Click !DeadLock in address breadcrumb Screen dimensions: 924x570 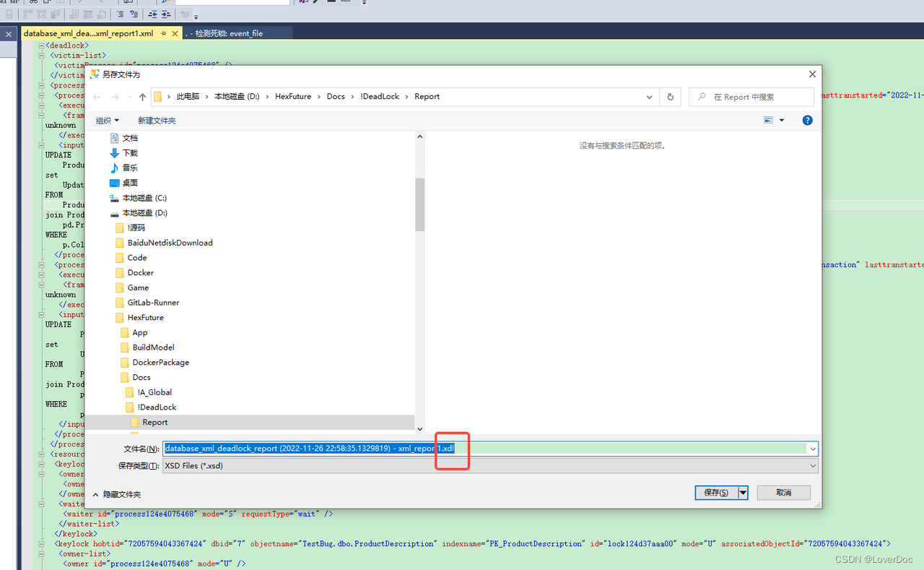coord(380,97)
